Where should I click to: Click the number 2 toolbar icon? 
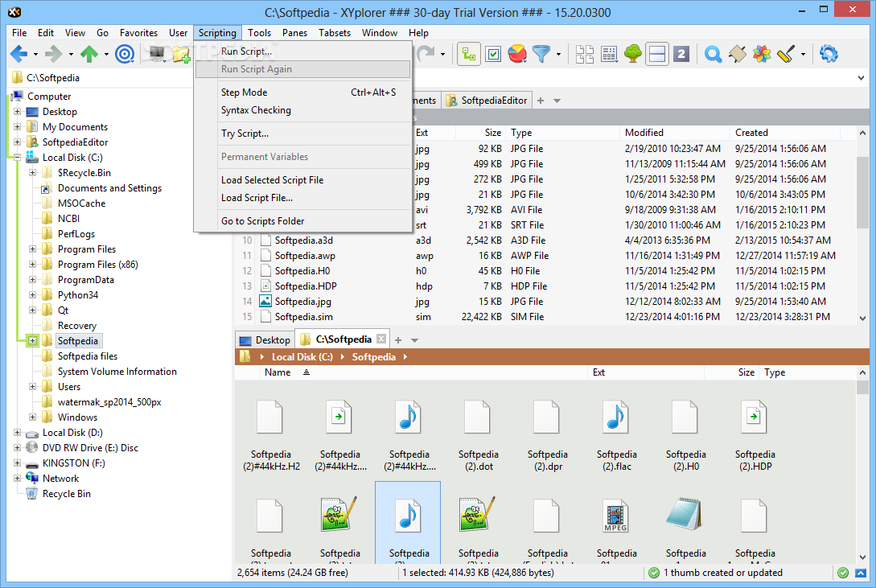point(681,54)
